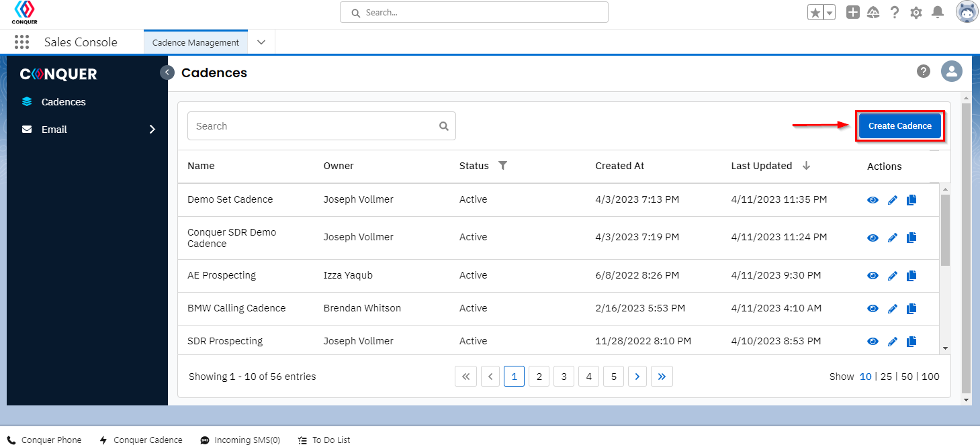View the Demo Set Cadence via eye icon
Screen dimensions: 980x445
coord(873,200)
